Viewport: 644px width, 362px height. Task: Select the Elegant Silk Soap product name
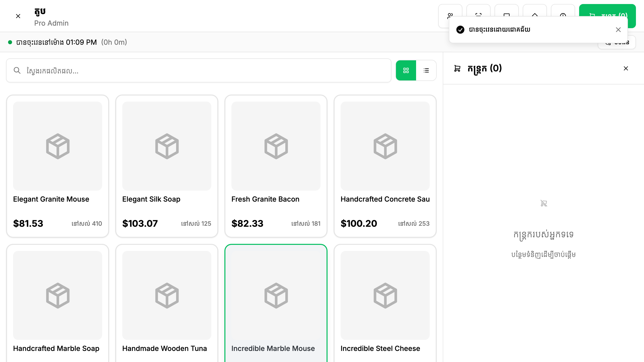click(x=151, y=199)
